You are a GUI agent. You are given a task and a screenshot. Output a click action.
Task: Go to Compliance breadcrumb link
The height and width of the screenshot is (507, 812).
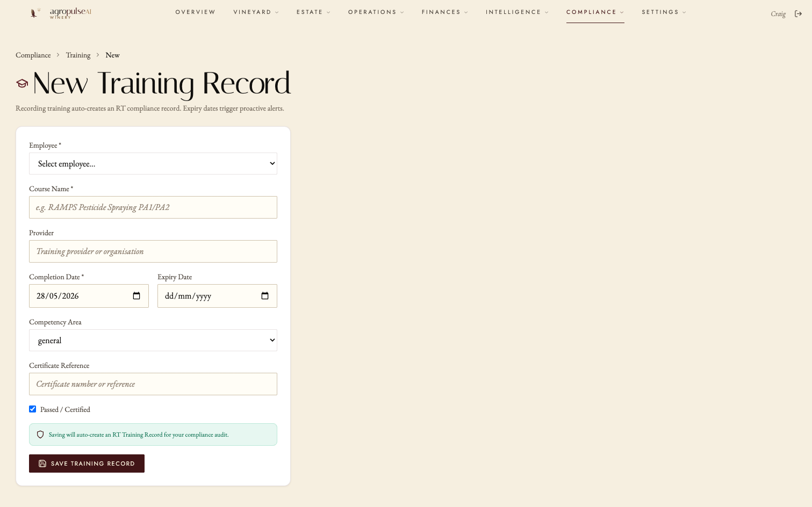[x=33, y=55]
